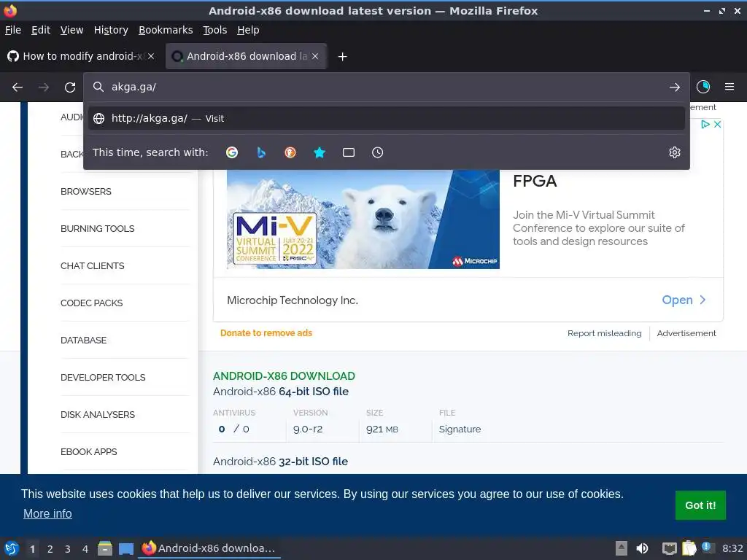Click the AdChoices triangle icon
The image size is (747, 560).
(705, 124)
